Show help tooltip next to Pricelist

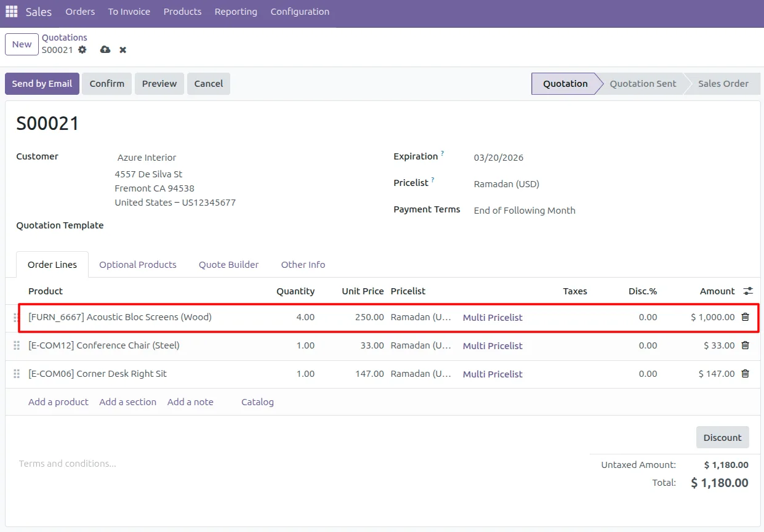(x=433, y=180)
